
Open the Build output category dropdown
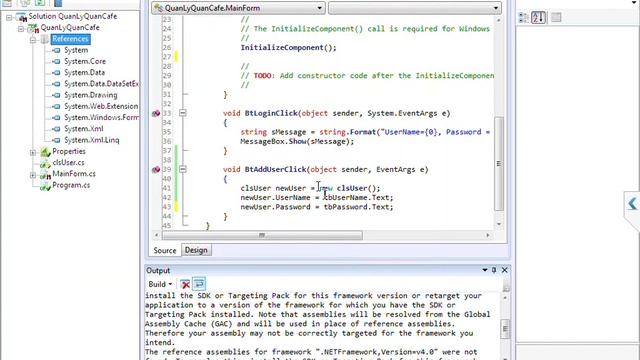tap(160, 284)
